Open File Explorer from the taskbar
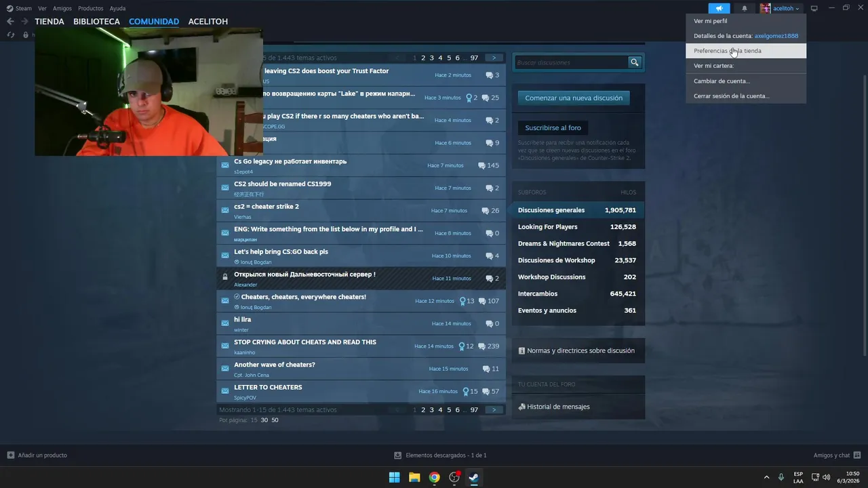This screenshot has width=868, height=488. click(x=414, y=477)
